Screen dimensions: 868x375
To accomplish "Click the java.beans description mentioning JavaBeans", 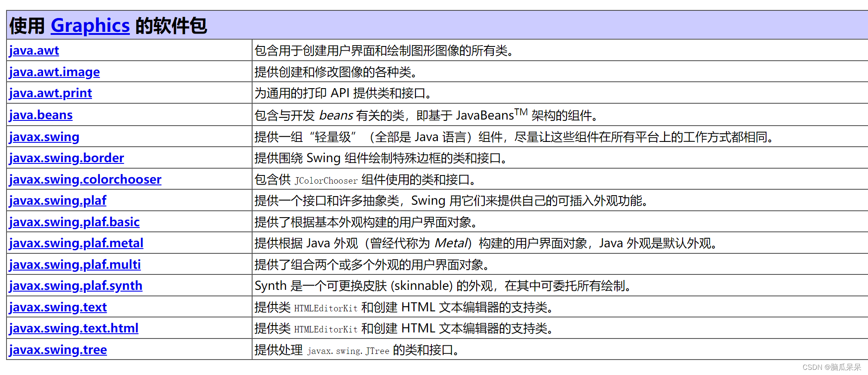I will [426, 115].
